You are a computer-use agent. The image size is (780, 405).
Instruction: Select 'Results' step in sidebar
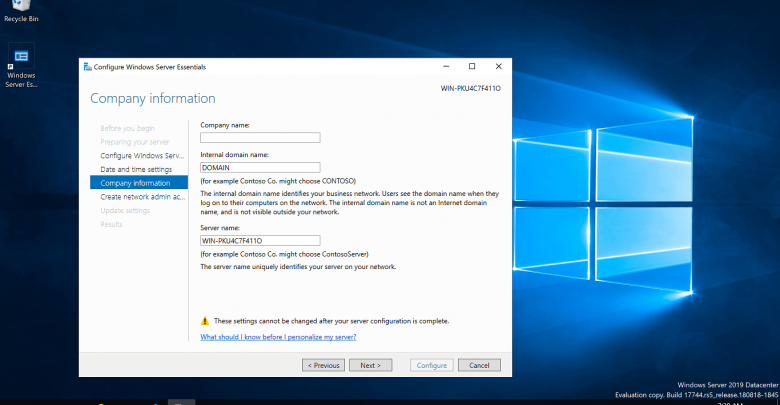[111, 224]
